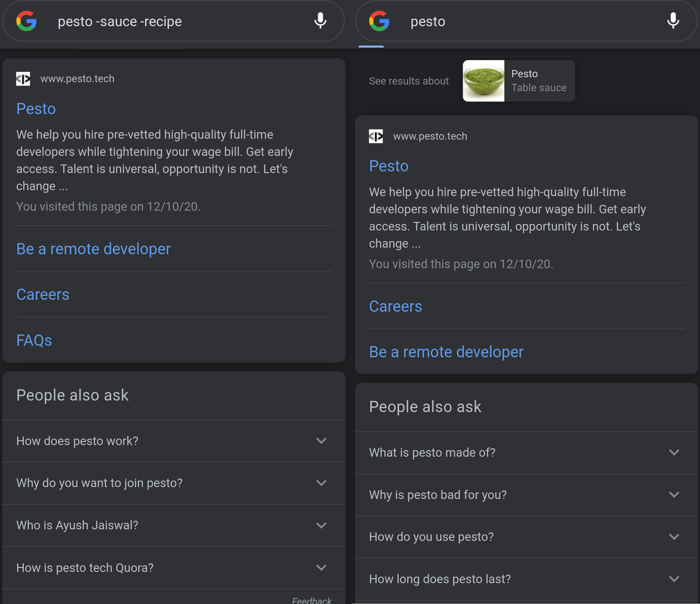Open the FAQs sitelink

[x=34, y=340]
